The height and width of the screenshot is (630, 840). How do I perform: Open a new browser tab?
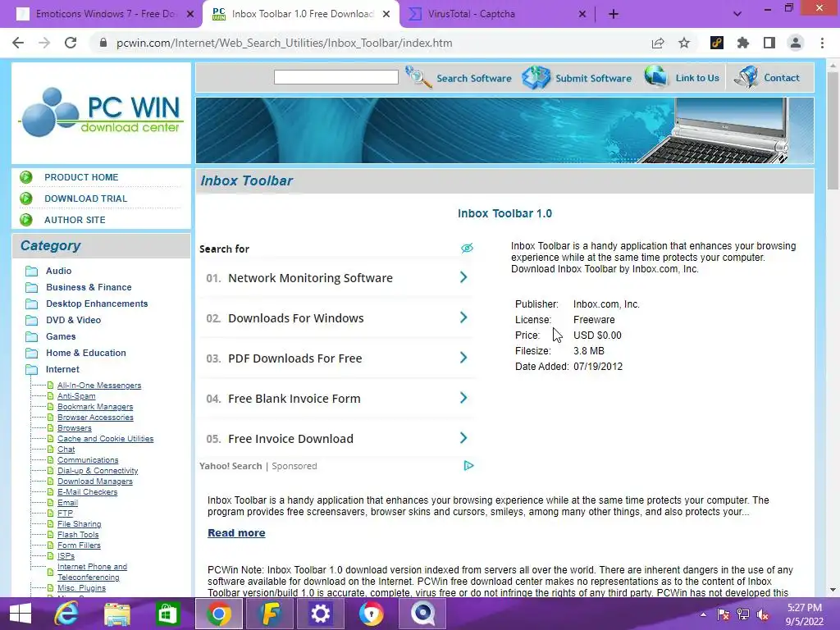(x=614, y=14)
